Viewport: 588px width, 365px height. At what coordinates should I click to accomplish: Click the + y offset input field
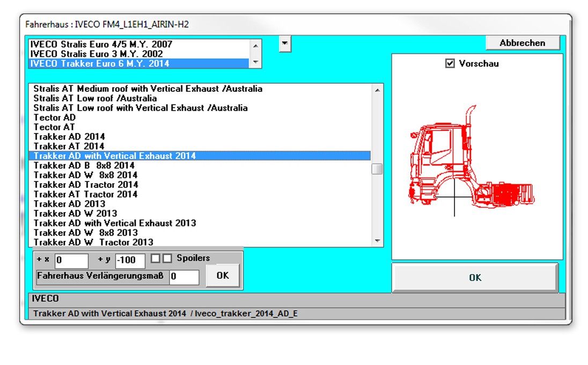click(x=130, y=260)
